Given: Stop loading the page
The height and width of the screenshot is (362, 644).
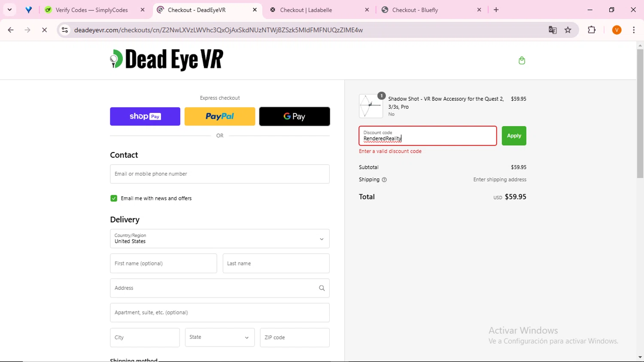Looking at the screenshot, I should (44, 30).
